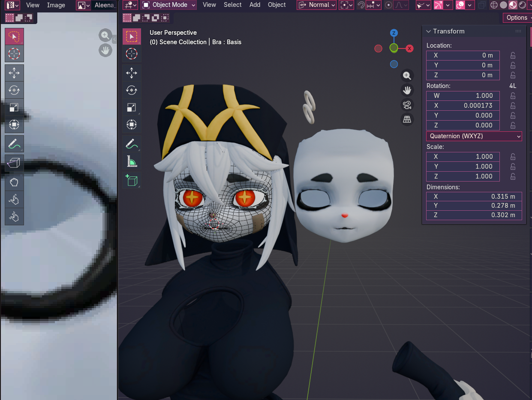Viewport: 532px width, 400px height.
Task: Lock the Location X value
Action: 513,55
